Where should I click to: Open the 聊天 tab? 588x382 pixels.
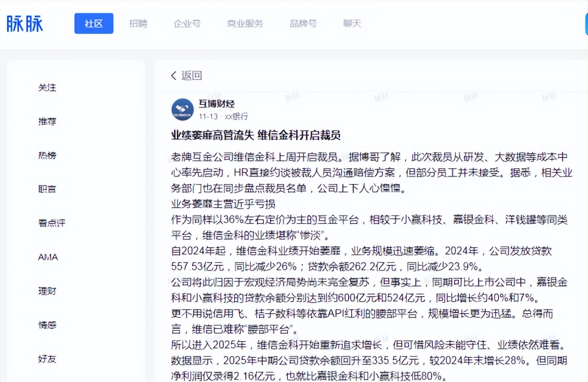tap(352, 24)
